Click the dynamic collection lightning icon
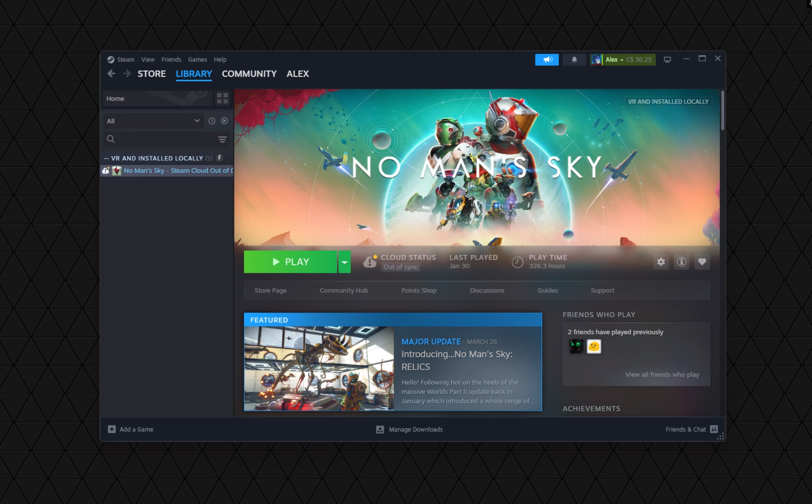The width and height of the screenshot is (812, 504). point(219,158)
